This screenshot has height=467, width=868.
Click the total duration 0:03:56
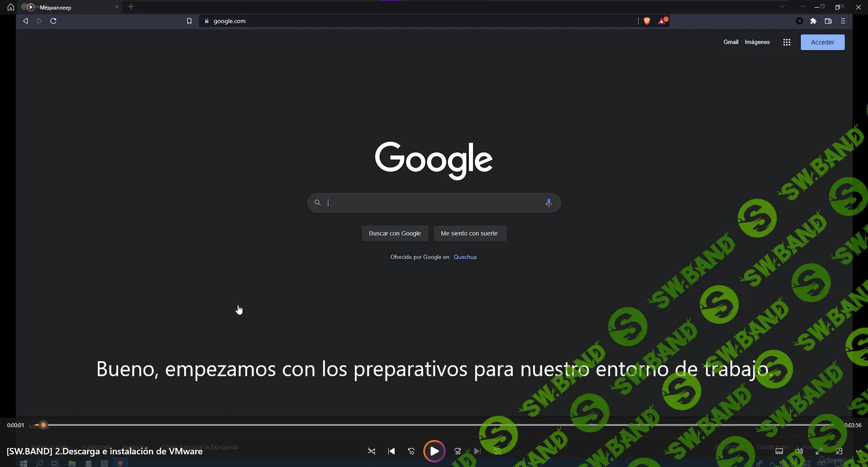pos(853,425)
